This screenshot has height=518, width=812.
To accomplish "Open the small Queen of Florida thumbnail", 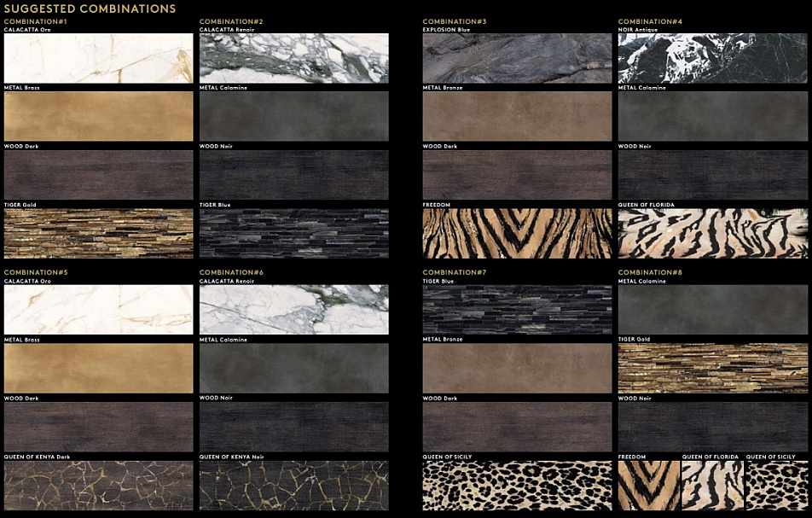I will [712, 486].
